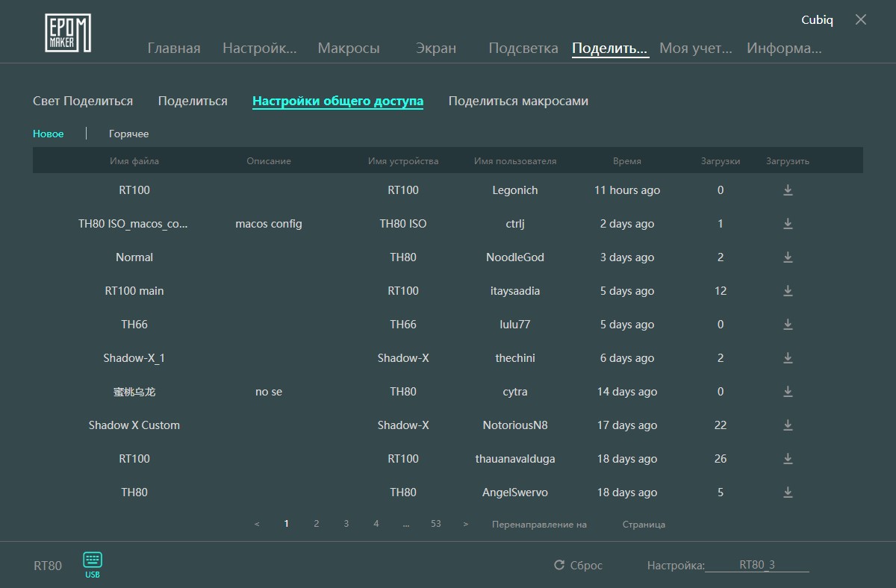Open the Подсветка tab
Viewport: 896px width, 588px height.
tap(523, 49)
